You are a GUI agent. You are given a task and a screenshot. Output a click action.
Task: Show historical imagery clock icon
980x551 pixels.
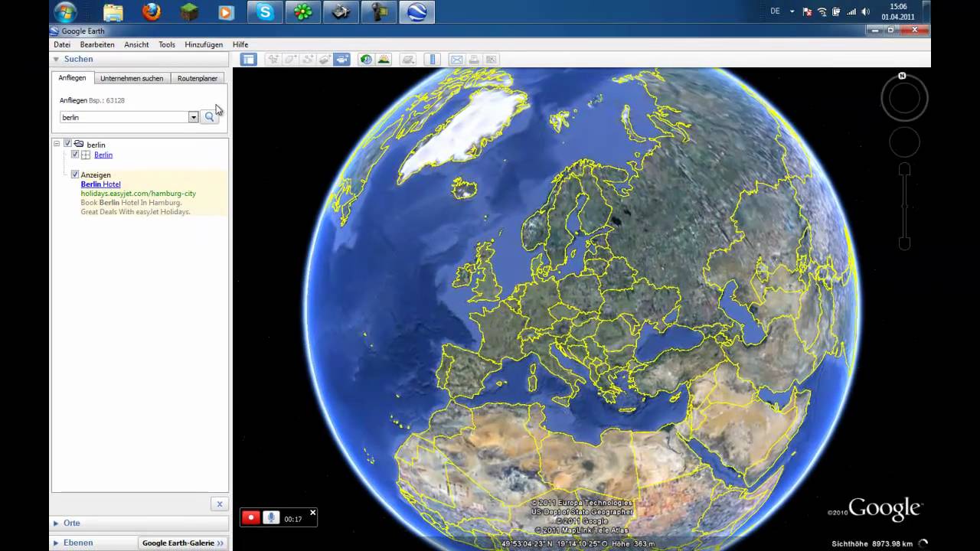366,59
